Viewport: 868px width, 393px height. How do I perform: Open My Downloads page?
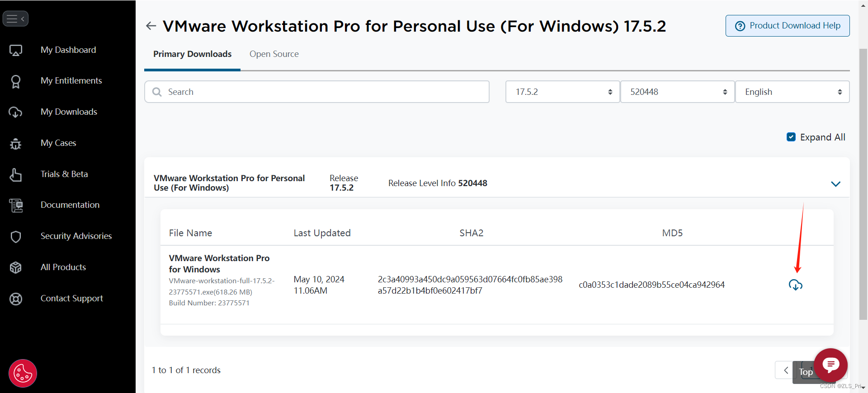pos(69,112)
